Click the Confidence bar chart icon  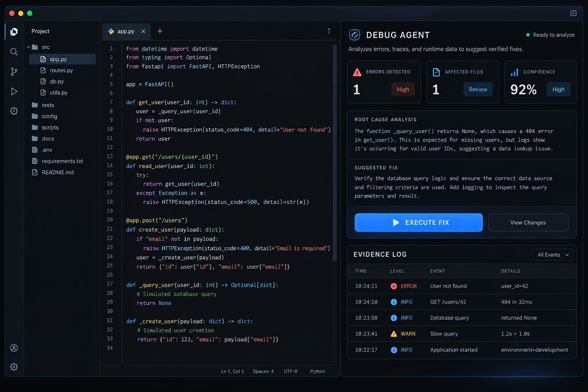click(514, 72)
